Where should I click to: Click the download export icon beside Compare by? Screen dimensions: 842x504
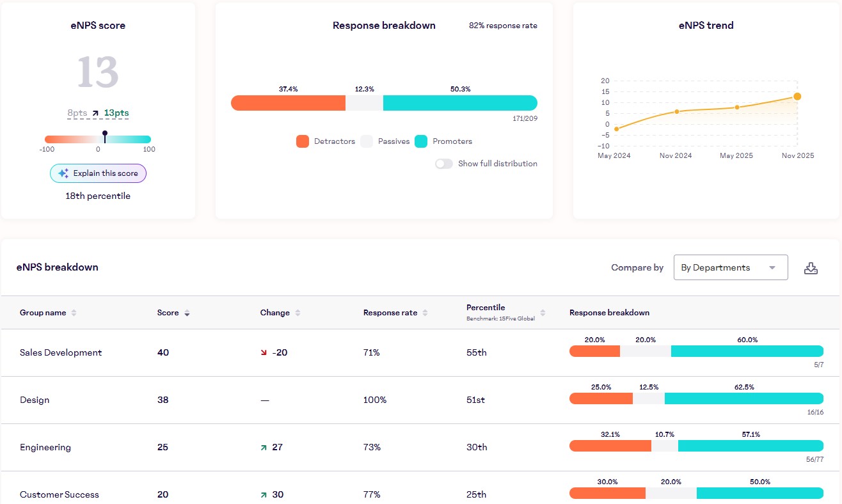[x=811, y=267]
